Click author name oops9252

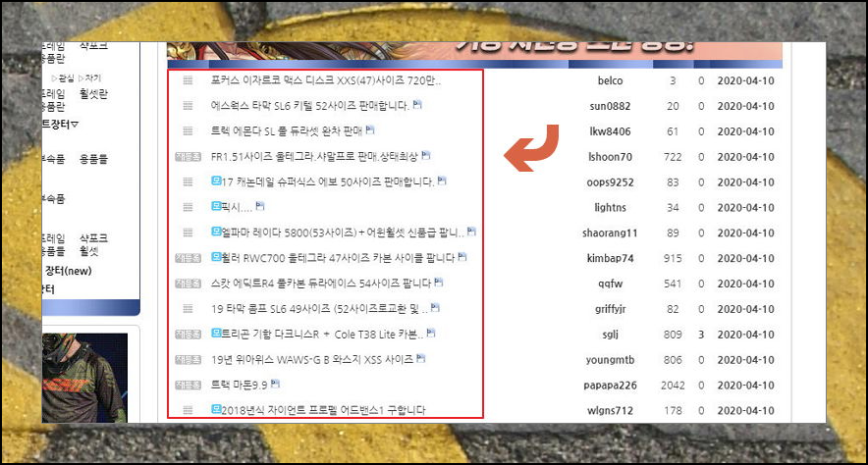[x=610, y=182]
